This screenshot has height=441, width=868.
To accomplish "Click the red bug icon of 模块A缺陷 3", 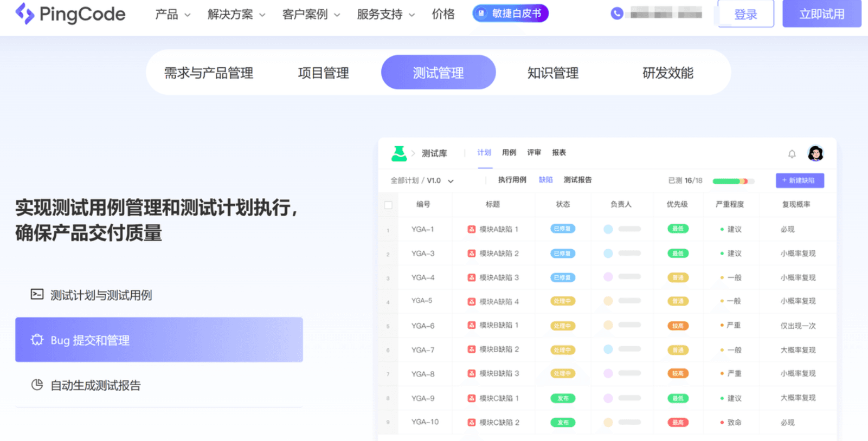I will click(472, 277).
